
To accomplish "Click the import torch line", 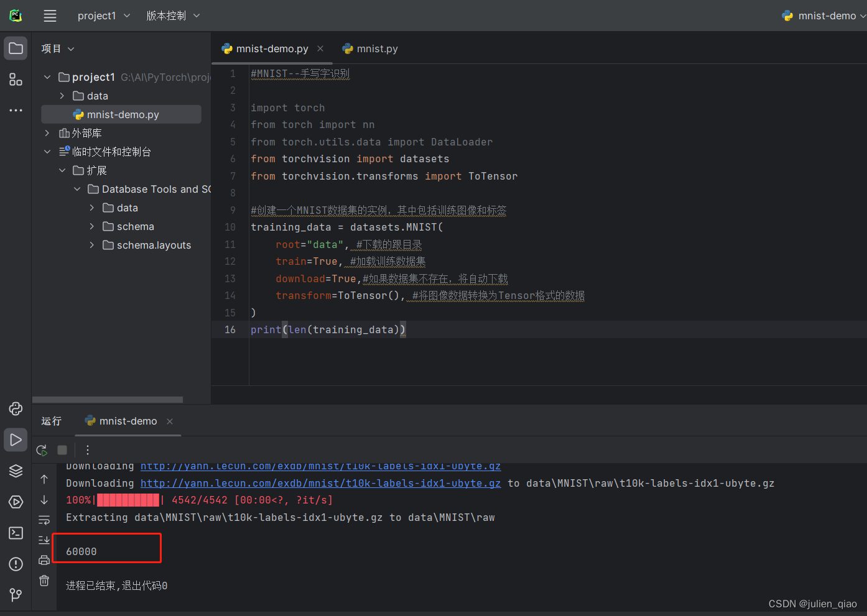I will click(x=287, y=108).
